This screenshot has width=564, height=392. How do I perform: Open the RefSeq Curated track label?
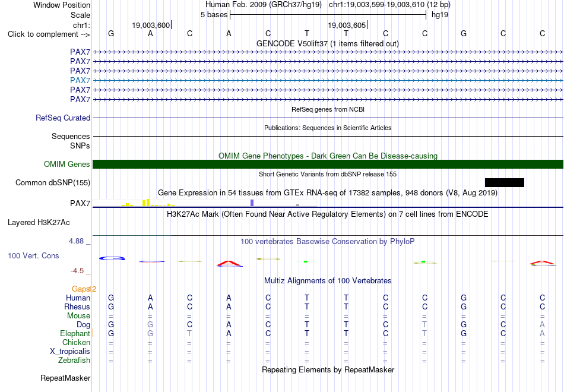[63, 118]
